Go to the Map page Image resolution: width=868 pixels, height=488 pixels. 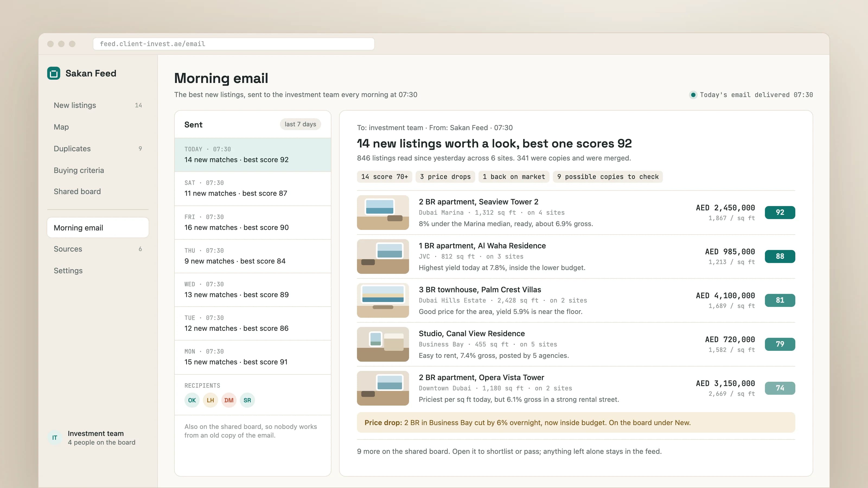[98, 127]
